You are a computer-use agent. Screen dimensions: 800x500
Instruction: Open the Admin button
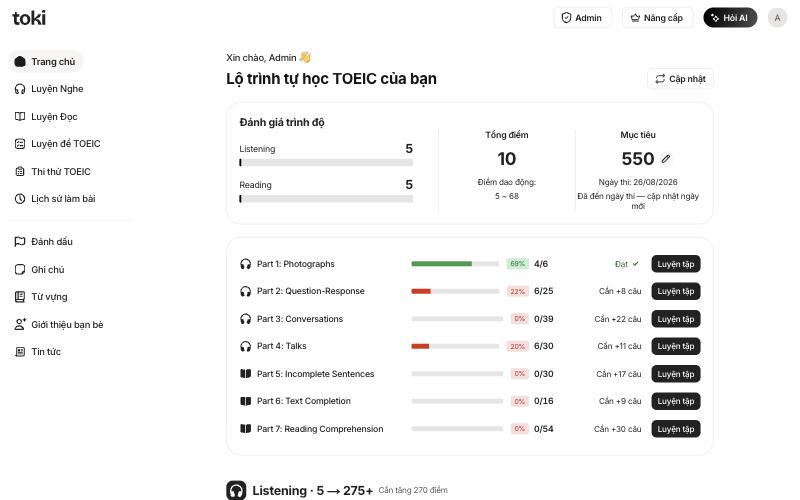582,18
